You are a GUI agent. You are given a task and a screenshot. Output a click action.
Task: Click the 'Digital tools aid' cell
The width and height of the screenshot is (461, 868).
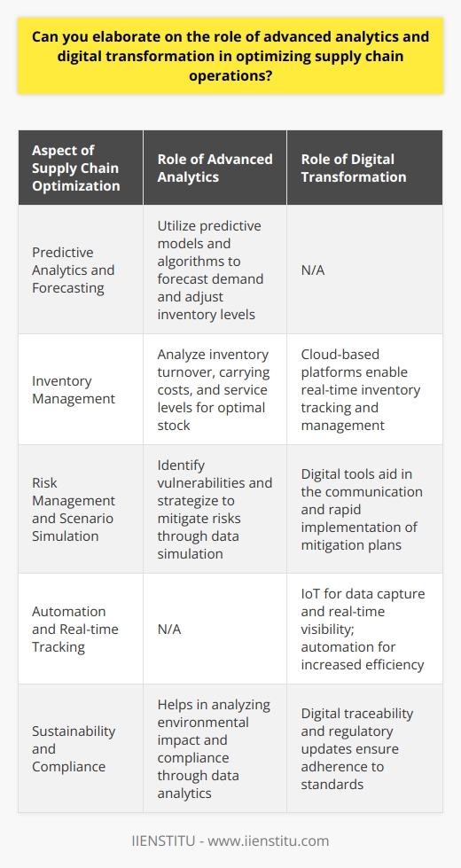pyautogui.click(x=364, y=509)
